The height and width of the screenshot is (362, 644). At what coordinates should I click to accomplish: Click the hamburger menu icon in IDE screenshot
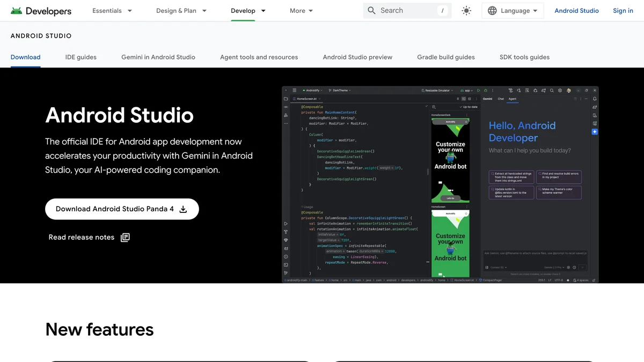tap(294, 91)
